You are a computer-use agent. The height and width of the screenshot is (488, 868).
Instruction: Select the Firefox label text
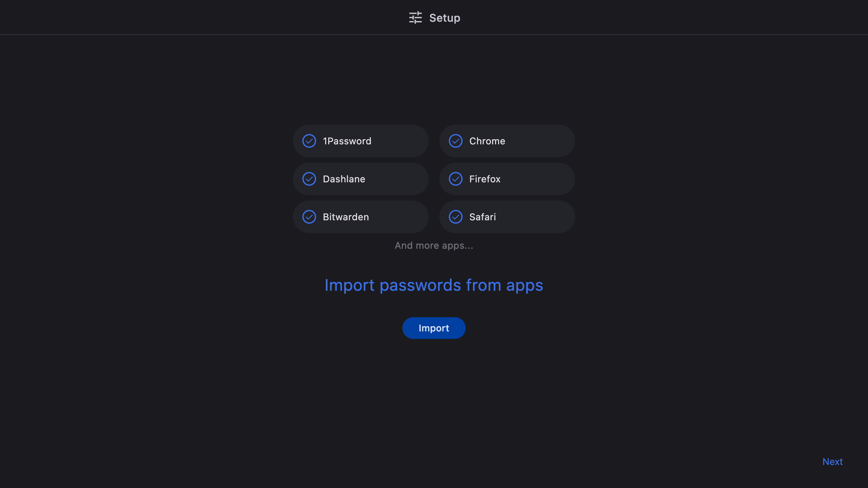(x=485, y=179)
